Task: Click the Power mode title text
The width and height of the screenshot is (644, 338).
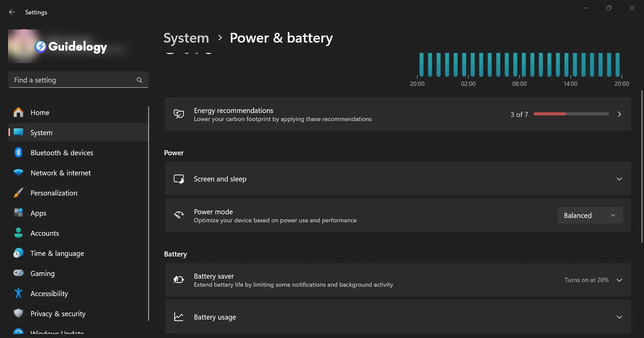Action: (213, 212)
